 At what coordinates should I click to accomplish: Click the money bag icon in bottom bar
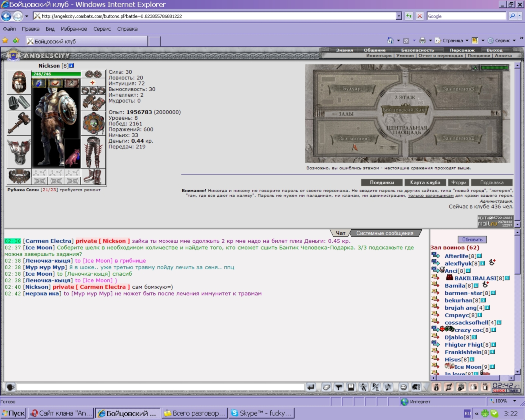[436, 387]
